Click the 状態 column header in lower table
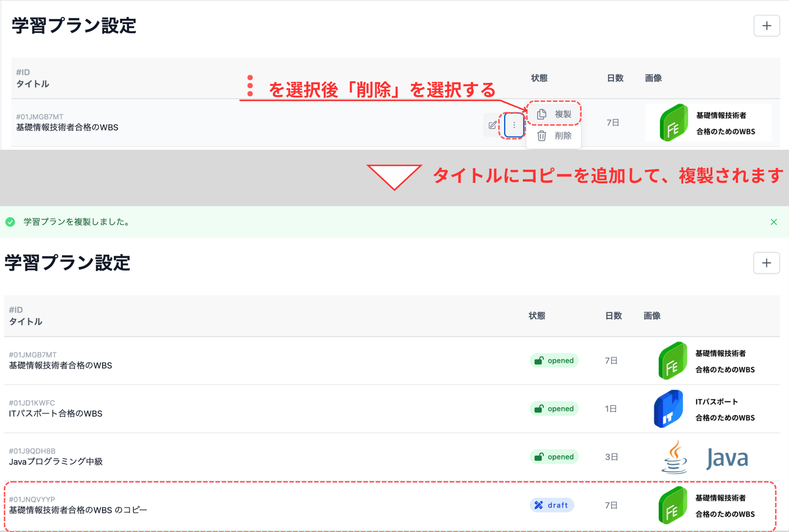The image size is (789, 532). (x=537, y=316)
